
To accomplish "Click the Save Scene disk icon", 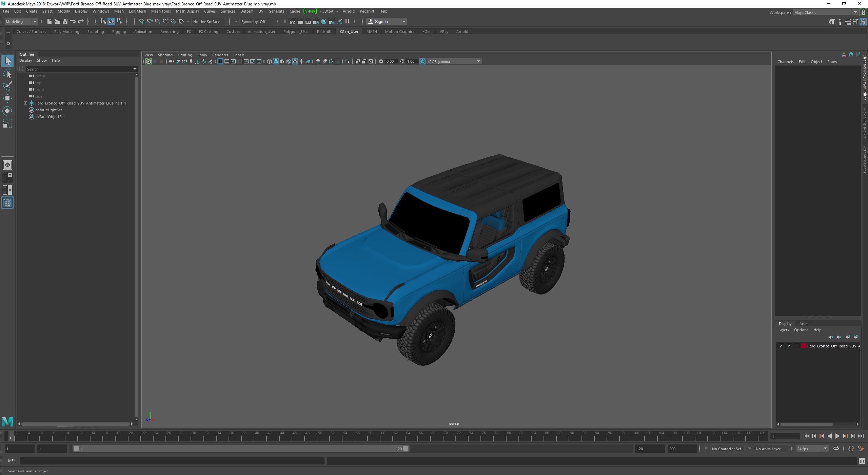I will [x=65, y=21].
